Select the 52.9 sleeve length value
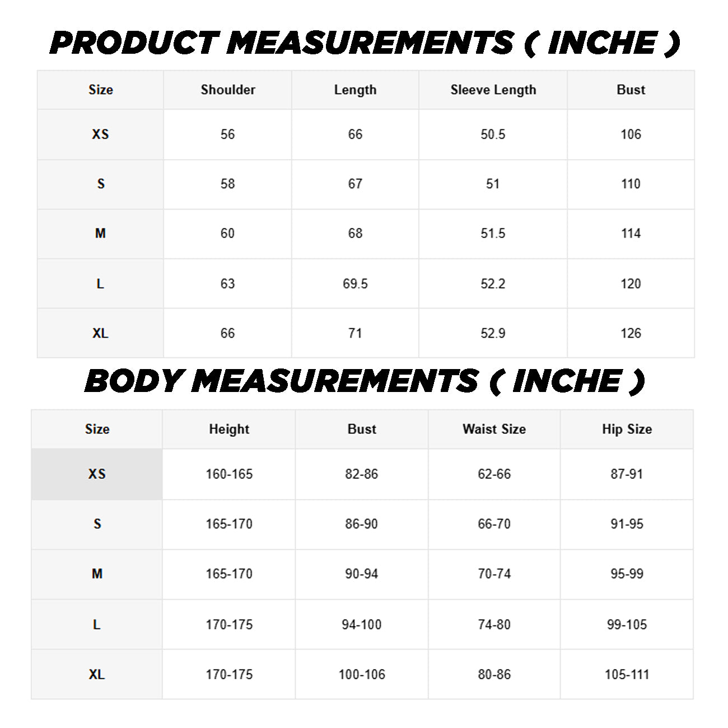Image resolution: width=728 pixels, height=728 pixels. [x=493, y=333]
